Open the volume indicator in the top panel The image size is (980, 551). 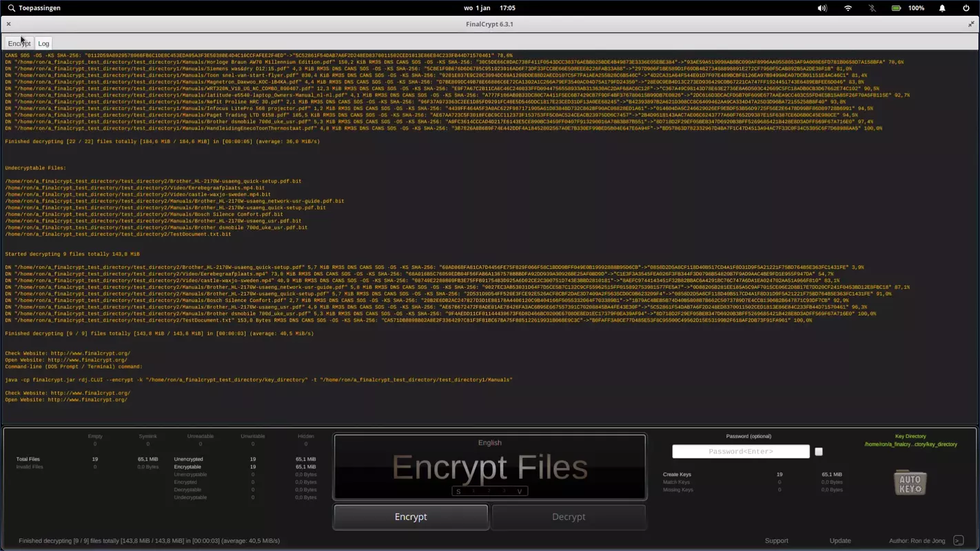click(x=822, y=8)
